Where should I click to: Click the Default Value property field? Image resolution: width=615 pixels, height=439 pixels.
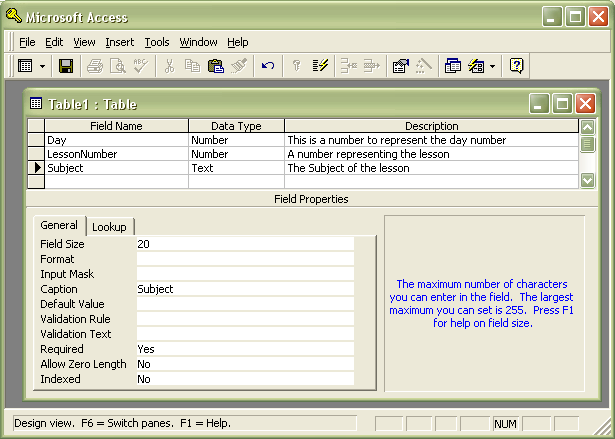(245, 304)
